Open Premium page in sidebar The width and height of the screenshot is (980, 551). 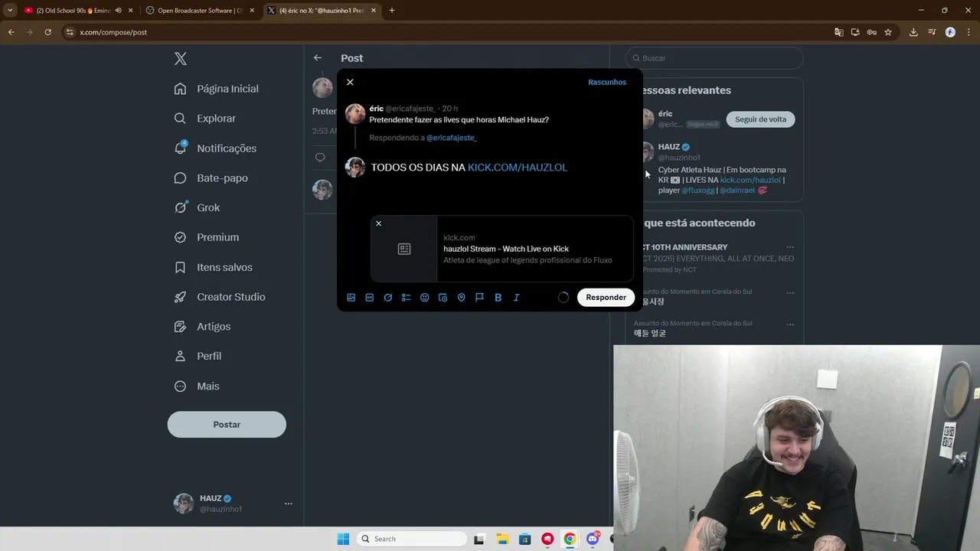pos(207,237)
